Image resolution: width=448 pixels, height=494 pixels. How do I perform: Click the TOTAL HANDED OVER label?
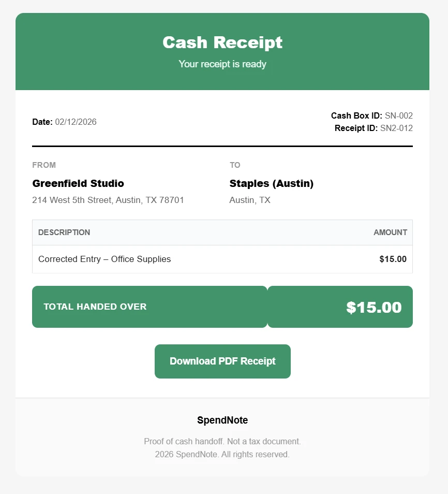[95, 307]
